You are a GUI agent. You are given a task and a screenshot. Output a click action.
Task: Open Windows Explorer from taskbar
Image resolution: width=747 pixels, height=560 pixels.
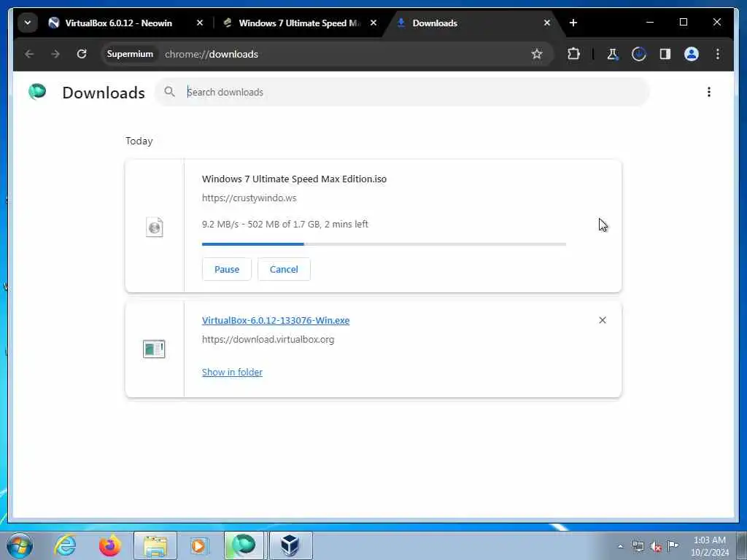click(x=155, y=545)
